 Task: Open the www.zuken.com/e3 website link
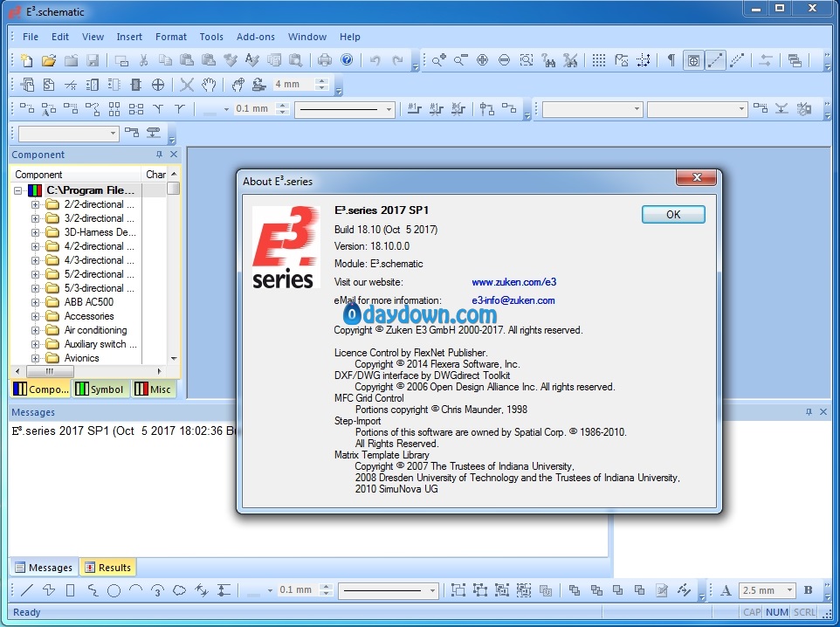point(513,282)
